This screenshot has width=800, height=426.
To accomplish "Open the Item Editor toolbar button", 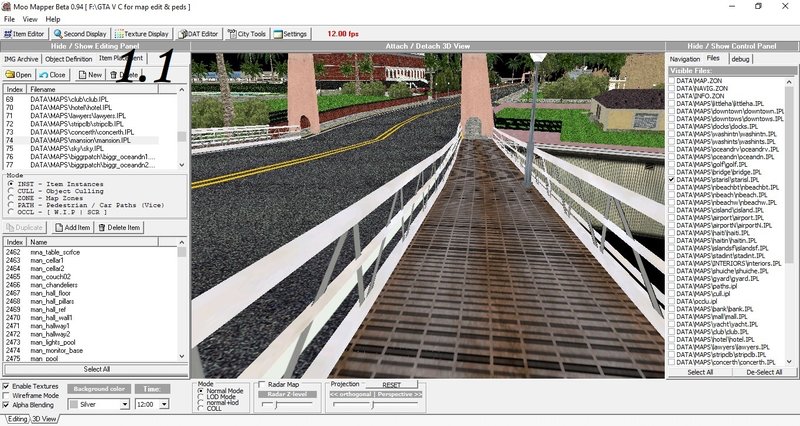I will (x=24, y=34).
